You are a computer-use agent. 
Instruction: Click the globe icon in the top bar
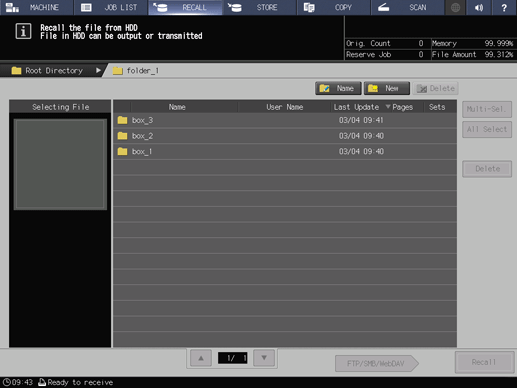(x=455, y=7)
